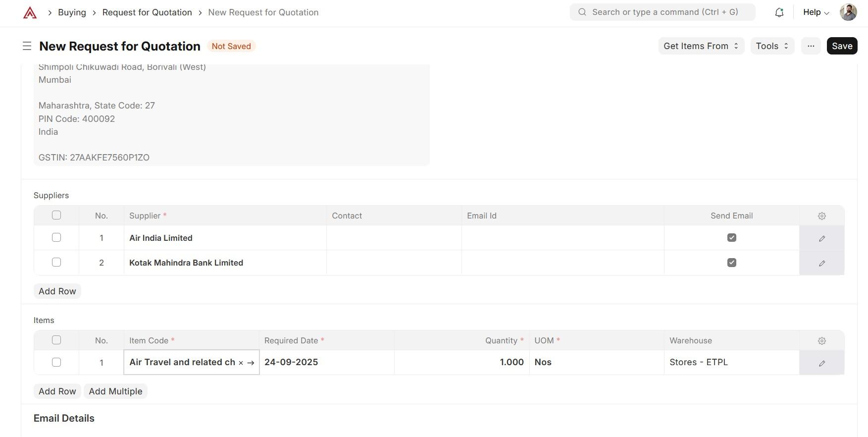Open the user avatar menu

coord(848,12)
